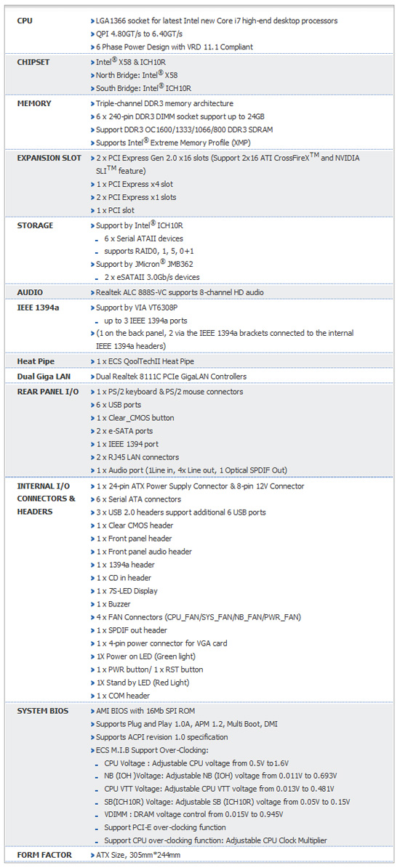Click '6 Phase Power Design with VRD 11.1' line
This screenshot has width=400, height=868.
pyautogui.click(x=175, y=47)
